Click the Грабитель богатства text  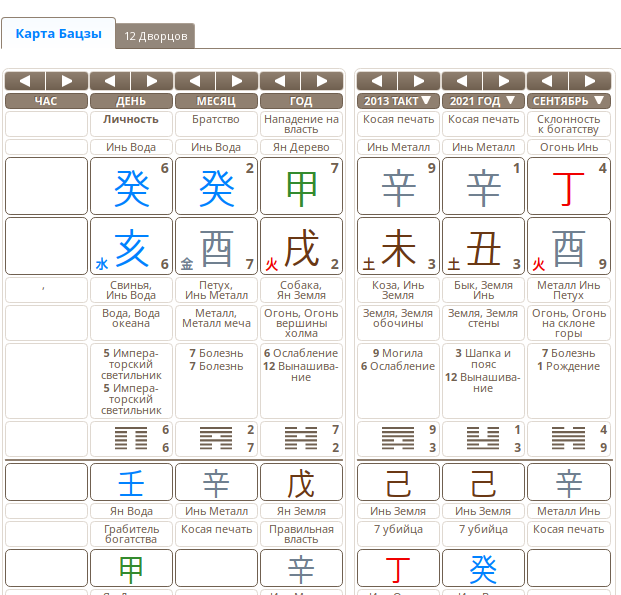point(131,534)
